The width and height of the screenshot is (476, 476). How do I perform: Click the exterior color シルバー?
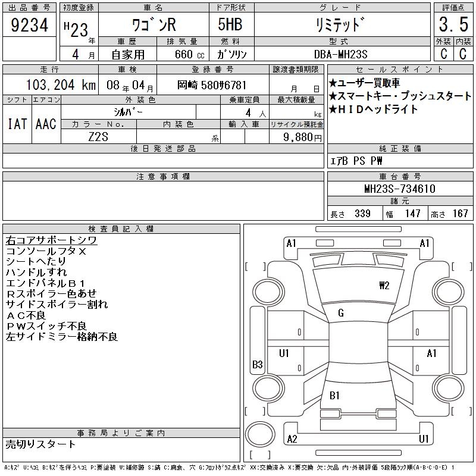[x=128, y=112]
